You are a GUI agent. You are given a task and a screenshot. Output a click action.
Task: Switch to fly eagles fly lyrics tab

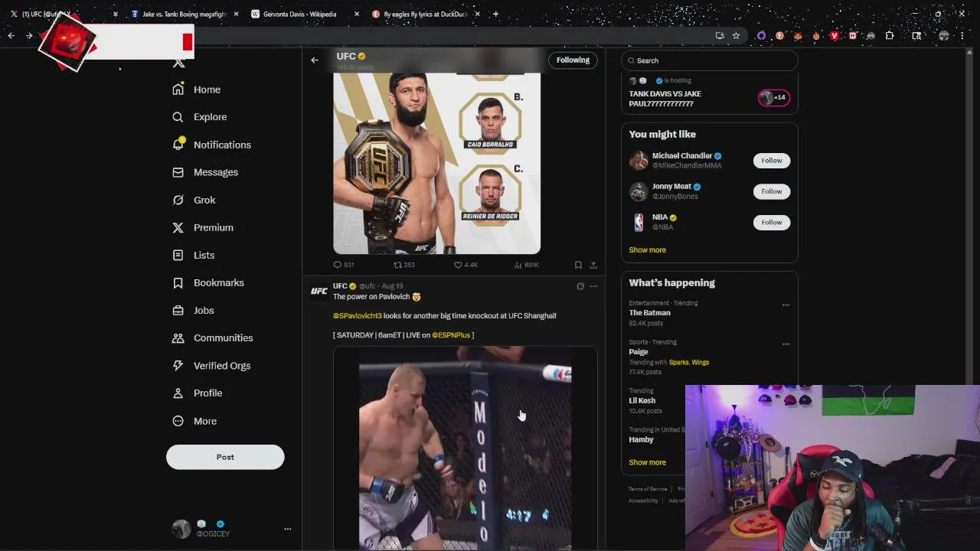425,14
